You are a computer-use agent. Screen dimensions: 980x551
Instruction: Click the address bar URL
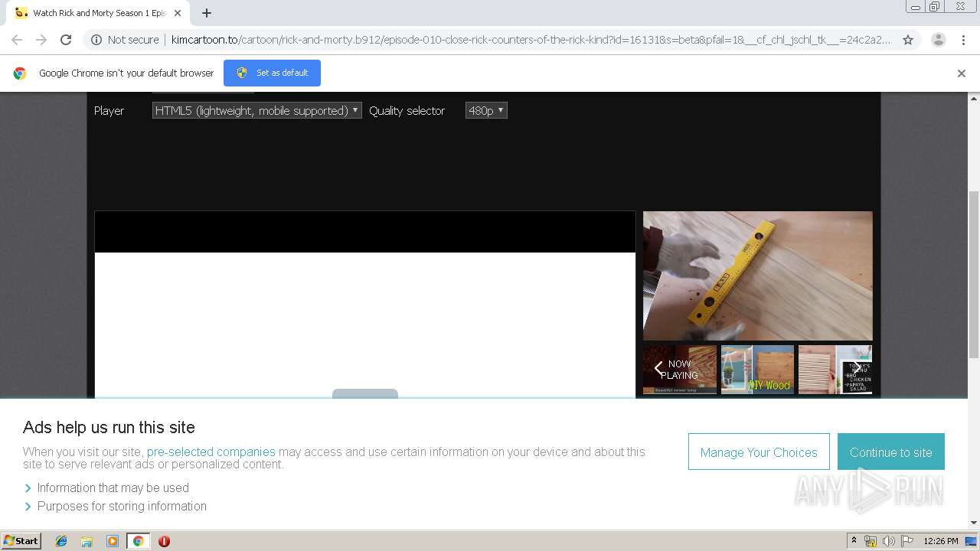(531, 40)
